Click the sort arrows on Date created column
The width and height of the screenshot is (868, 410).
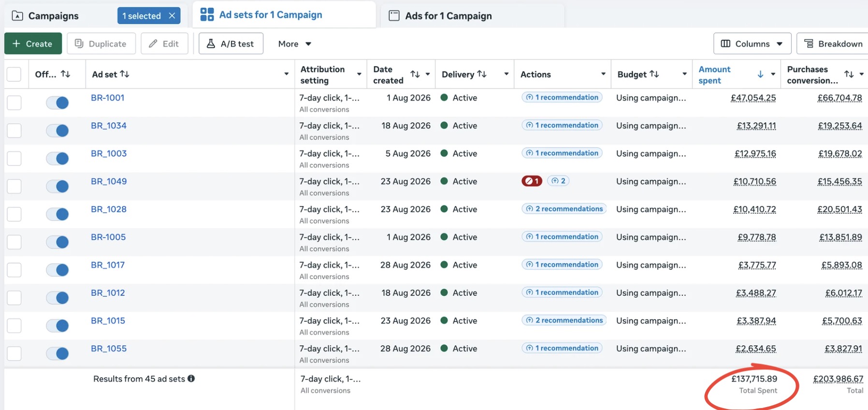pos(415,74)
